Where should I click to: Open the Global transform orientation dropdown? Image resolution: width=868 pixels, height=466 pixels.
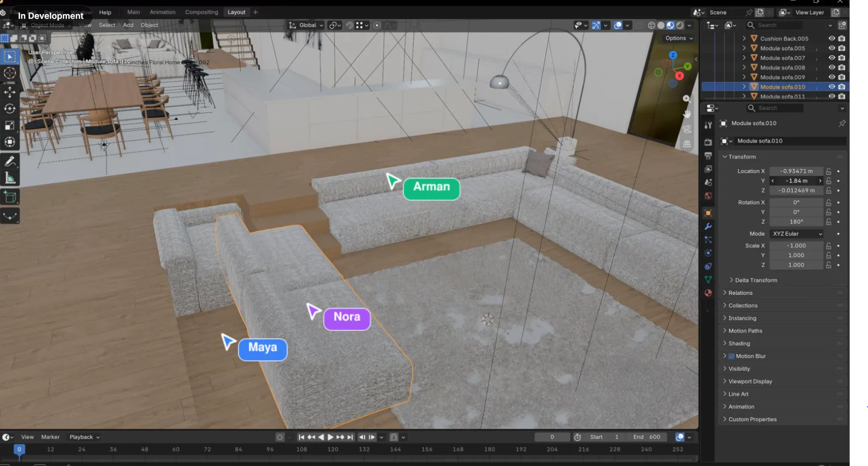[306, 25]
